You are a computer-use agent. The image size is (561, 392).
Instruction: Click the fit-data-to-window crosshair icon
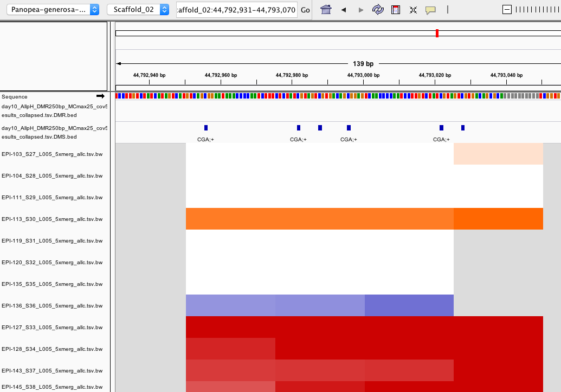pyautogui.click(x=412, y=9)
